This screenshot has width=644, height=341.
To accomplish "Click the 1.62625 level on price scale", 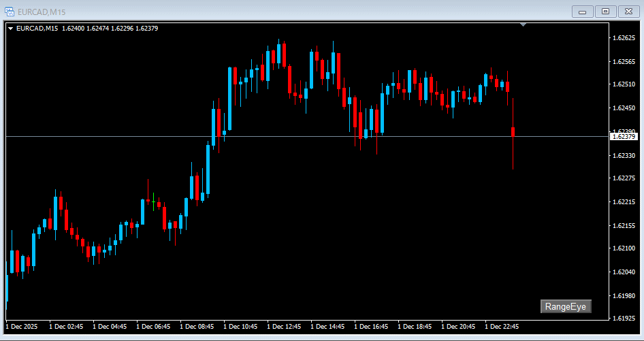I will click(624, 38).
